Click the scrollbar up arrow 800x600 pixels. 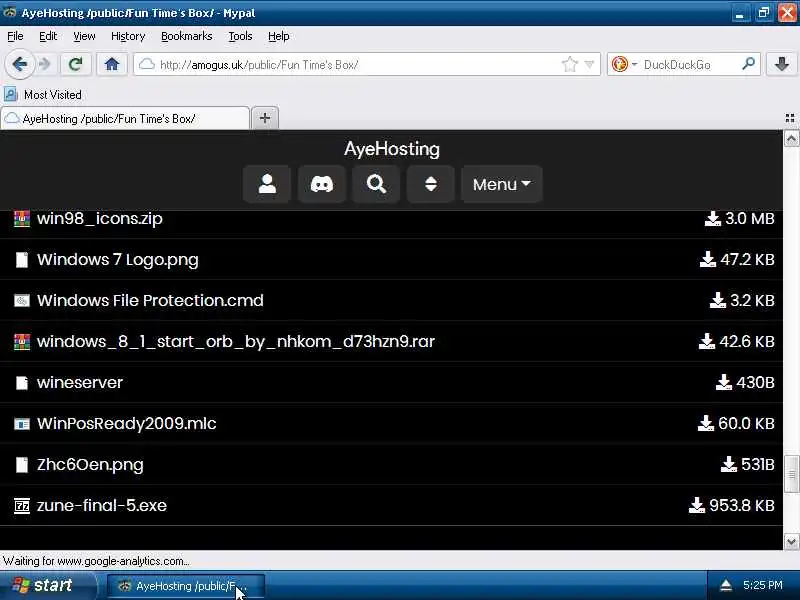click(x=791, y=139)
